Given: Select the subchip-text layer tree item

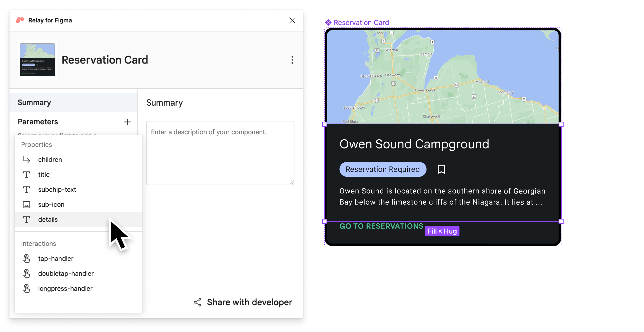Looking at the screenshot, I should click(57, 189).
